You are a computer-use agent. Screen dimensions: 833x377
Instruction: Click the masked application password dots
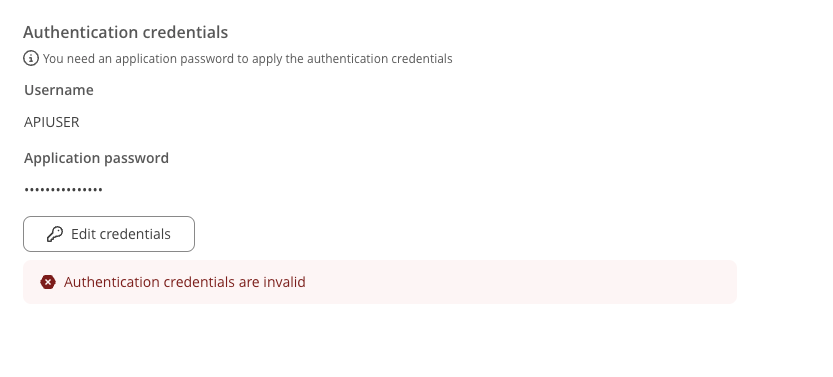tap(63, 189)
